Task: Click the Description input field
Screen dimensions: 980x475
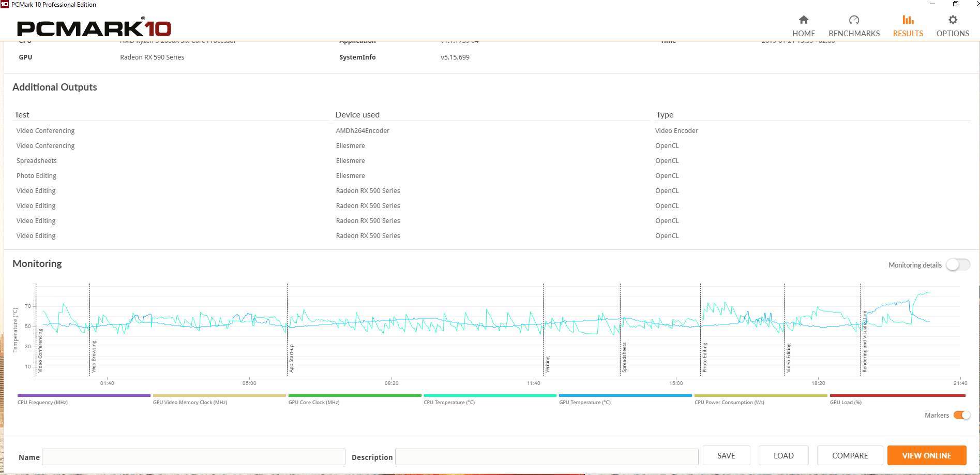Action: pyautogui.click(x=546, y=457)
